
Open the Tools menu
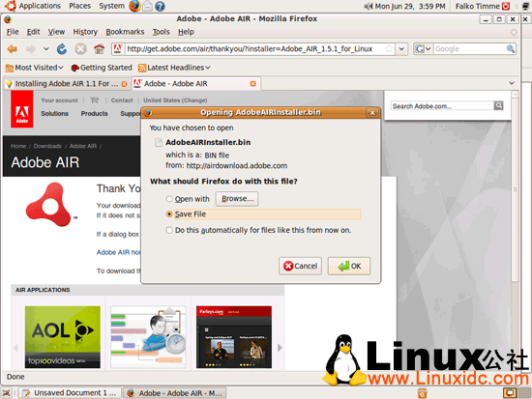[x=161, y=32]
